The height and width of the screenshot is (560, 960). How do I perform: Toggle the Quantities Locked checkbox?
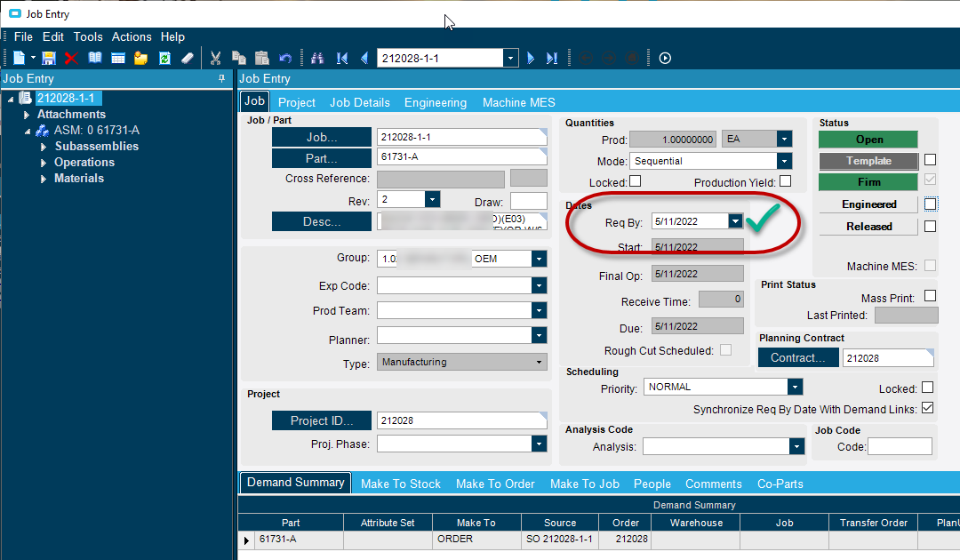pyautogui.click(x=636, y=181)
